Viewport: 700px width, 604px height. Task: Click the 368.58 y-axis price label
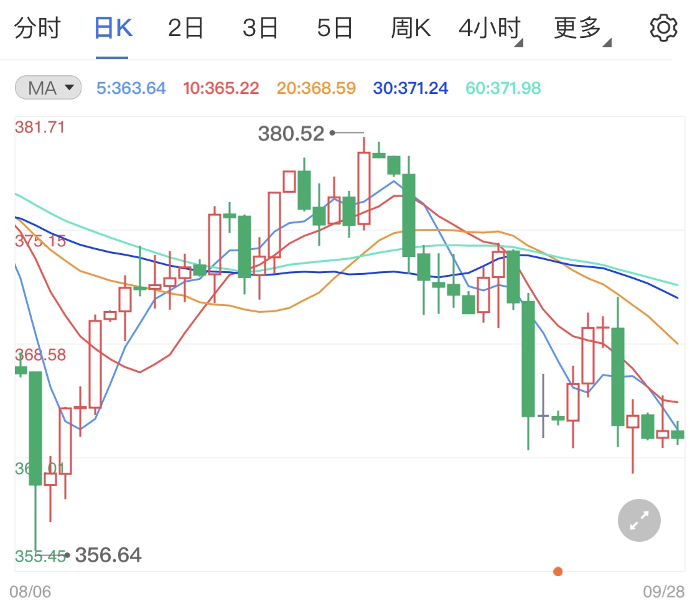pyautogui.click(x=40, y=355)
